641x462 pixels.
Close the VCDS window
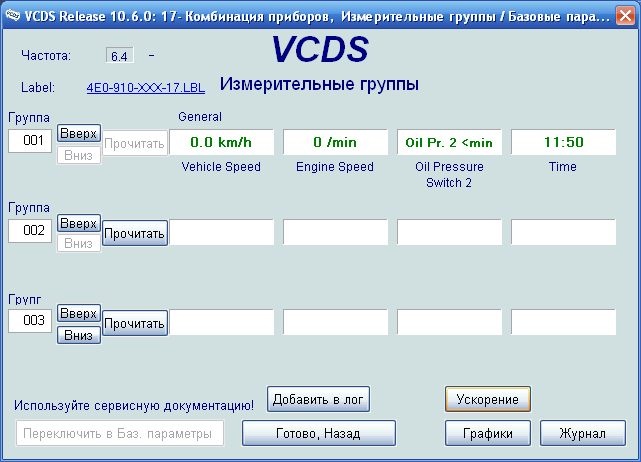[625, 16]
